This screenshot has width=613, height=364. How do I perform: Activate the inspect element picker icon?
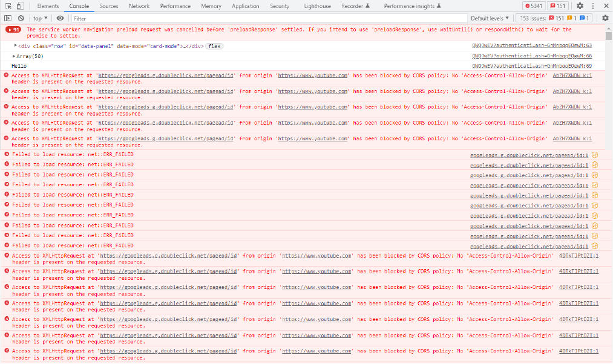click(8, 6)
